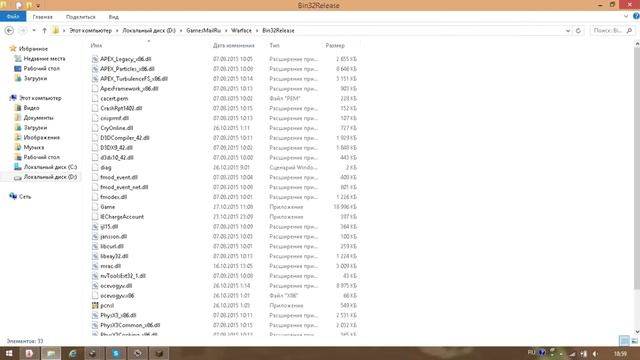Open Internet Explorer from taskbar

click(x=73, y=353)
